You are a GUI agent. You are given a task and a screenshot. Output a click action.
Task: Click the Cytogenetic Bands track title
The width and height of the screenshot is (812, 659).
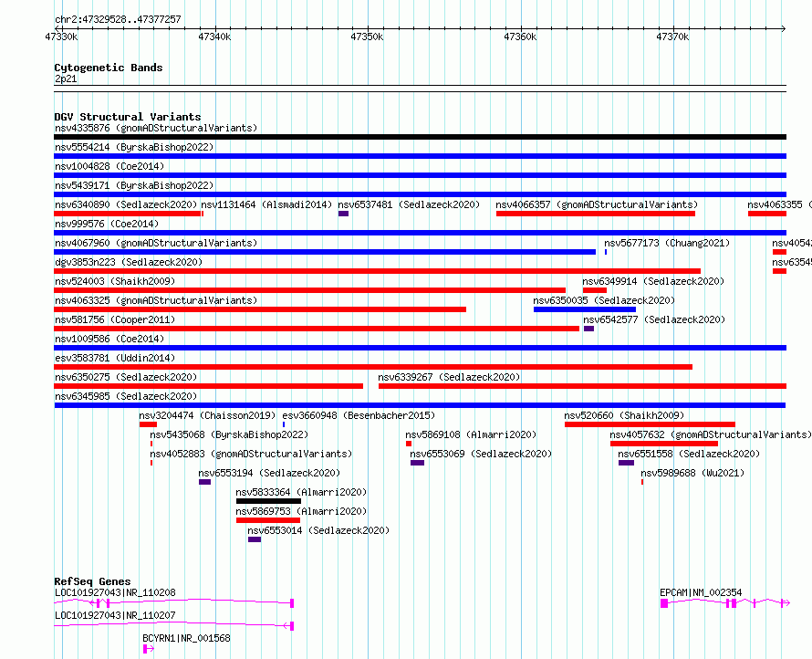[109, 68]
